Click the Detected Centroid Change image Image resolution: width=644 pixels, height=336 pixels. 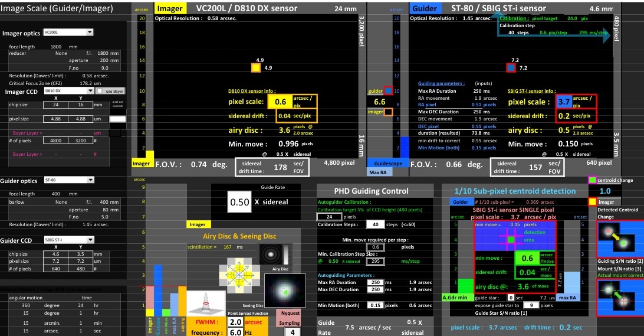click(x=618, y=239)
